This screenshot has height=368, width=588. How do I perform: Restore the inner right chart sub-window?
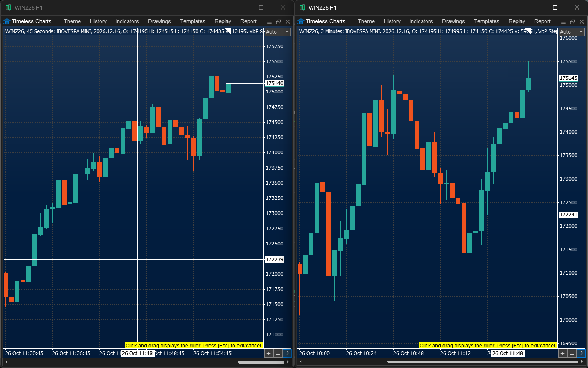tap(573, 22)
